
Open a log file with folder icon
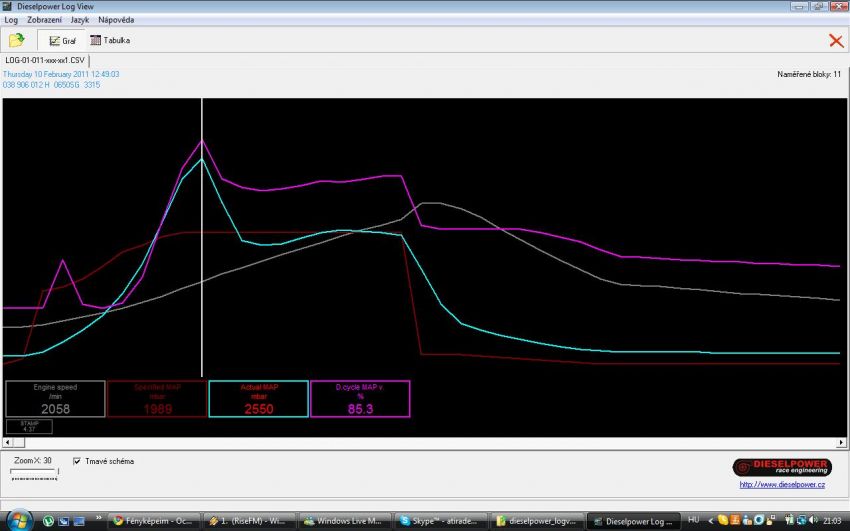pos(17,40)
